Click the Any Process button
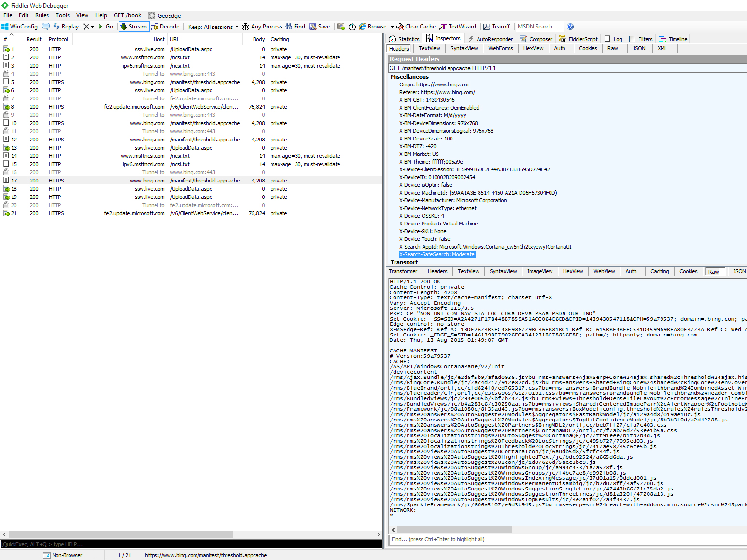Image resolution: width=747 pixels, height=560 pixels. click(262, 27)
